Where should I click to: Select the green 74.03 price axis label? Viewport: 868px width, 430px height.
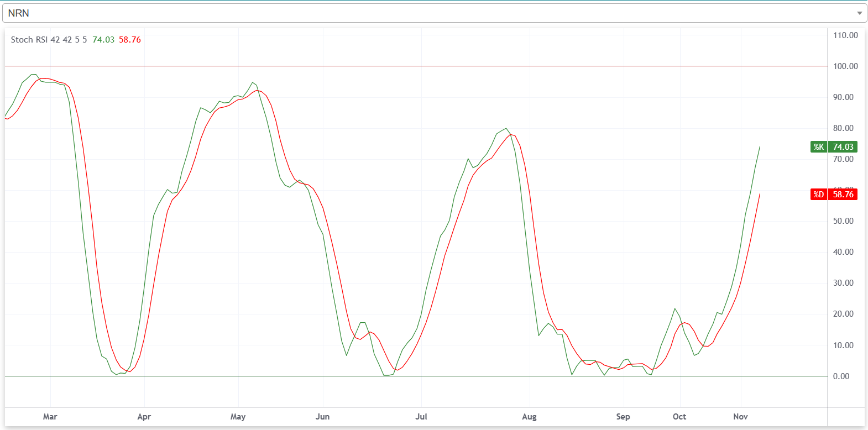843,147
